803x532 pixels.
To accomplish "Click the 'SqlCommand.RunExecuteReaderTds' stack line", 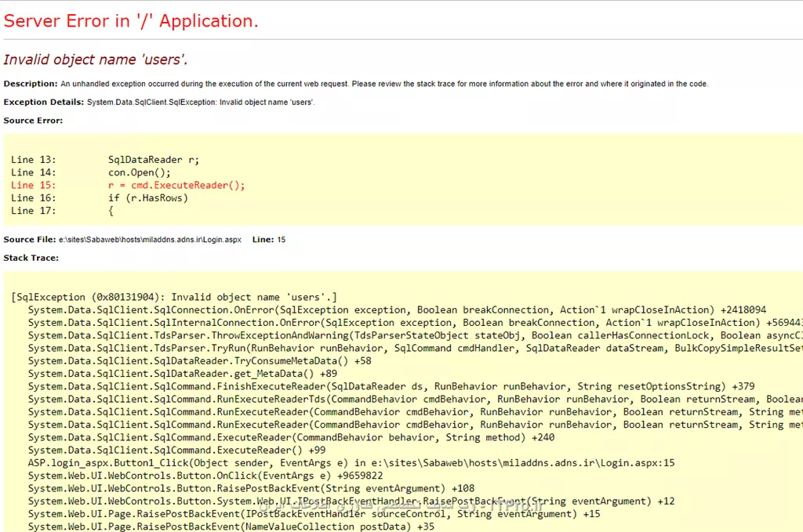I will point(416,400).
